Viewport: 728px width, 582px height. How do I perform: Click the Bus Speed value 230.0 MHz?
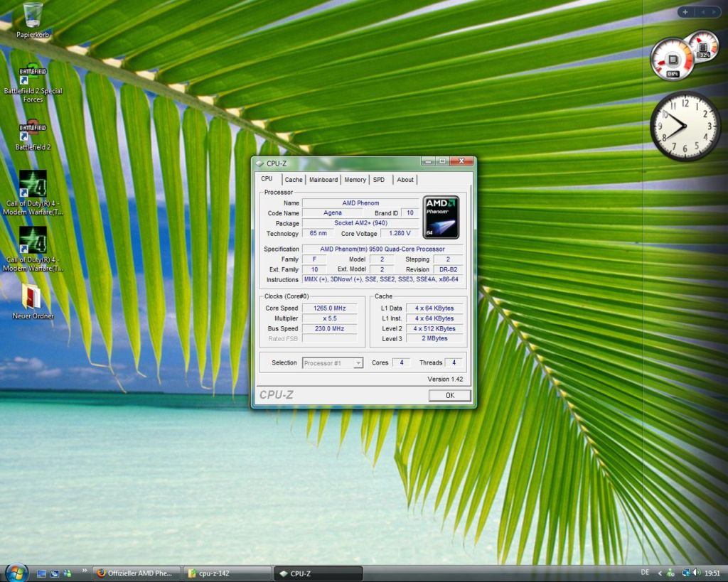(330, 328)
